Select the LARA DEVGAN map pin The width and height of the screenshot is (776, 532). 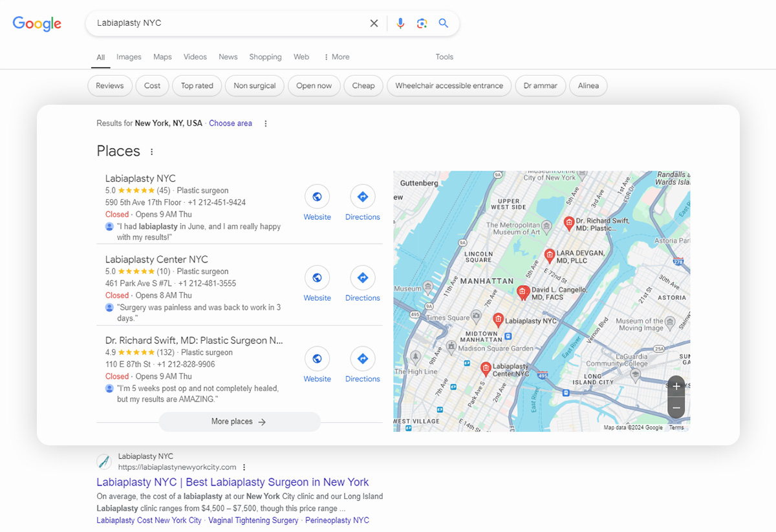tap(550, 256)
